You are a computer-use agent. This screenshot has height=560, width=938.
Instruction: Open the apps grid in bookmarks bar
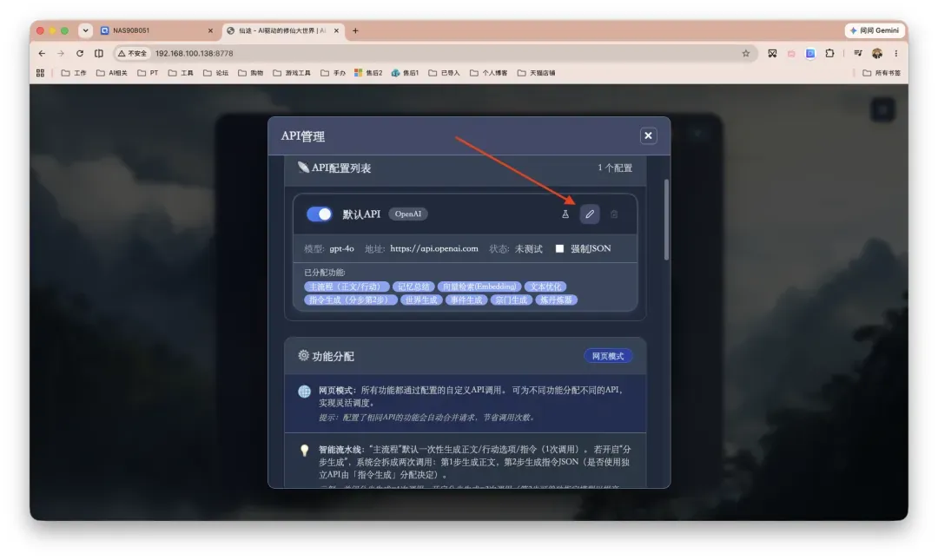[40, 73]
